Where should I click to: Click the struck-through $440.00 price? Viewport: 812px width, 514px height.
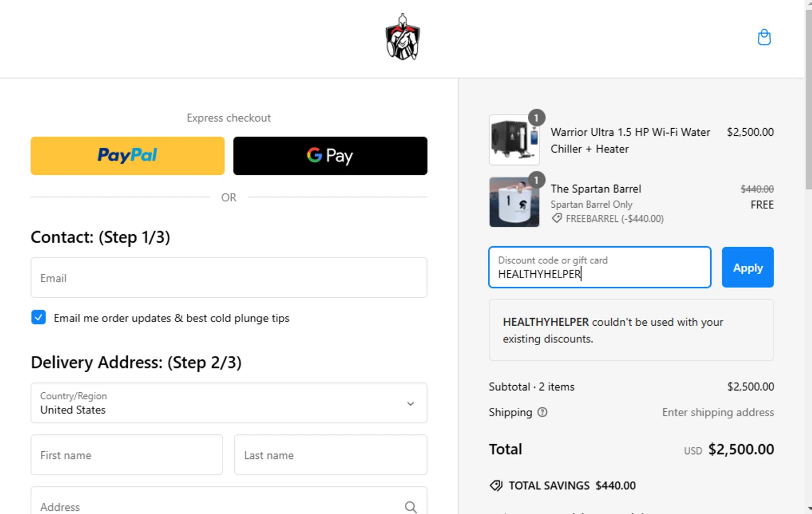click(757, 189)
